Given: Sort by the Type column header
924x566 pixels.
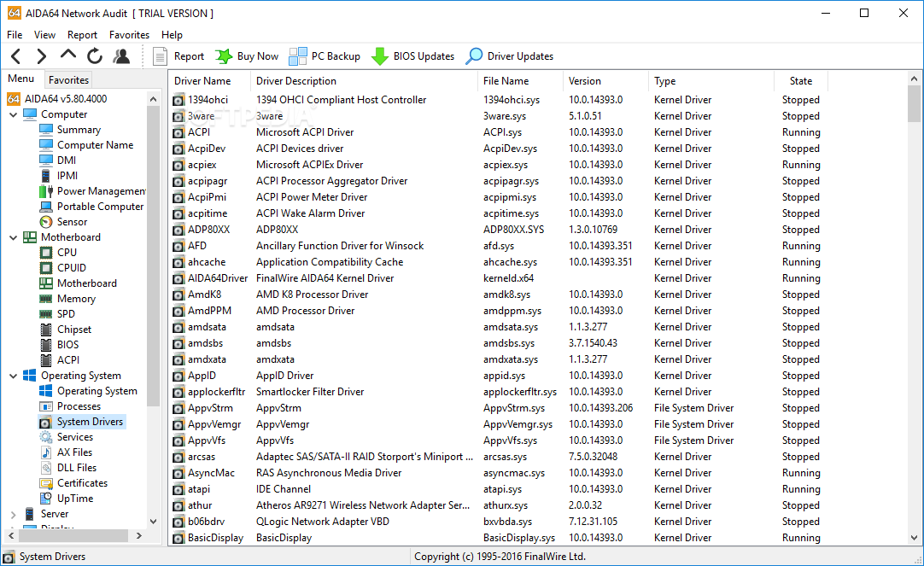Looking at the screenshot, I should point(711,81).
